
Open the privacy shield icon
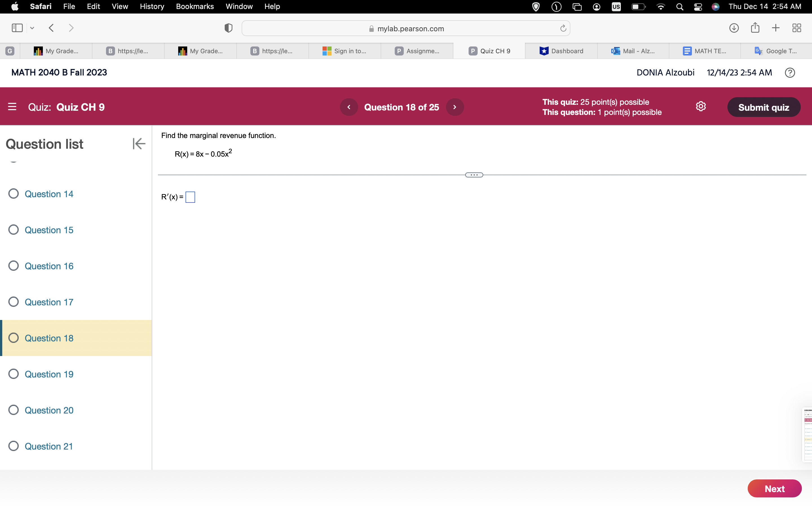(x=228, y=28)
